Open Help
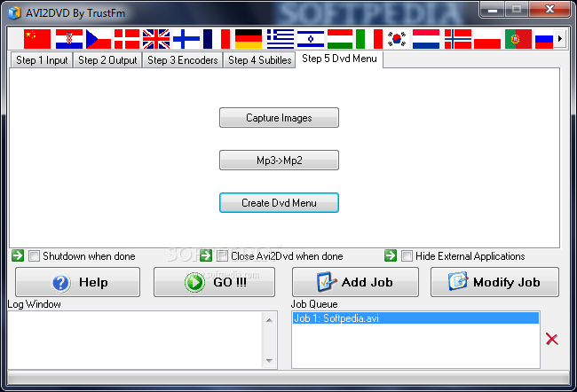Screen dimensions: 577x392 [x=77, y=282]
